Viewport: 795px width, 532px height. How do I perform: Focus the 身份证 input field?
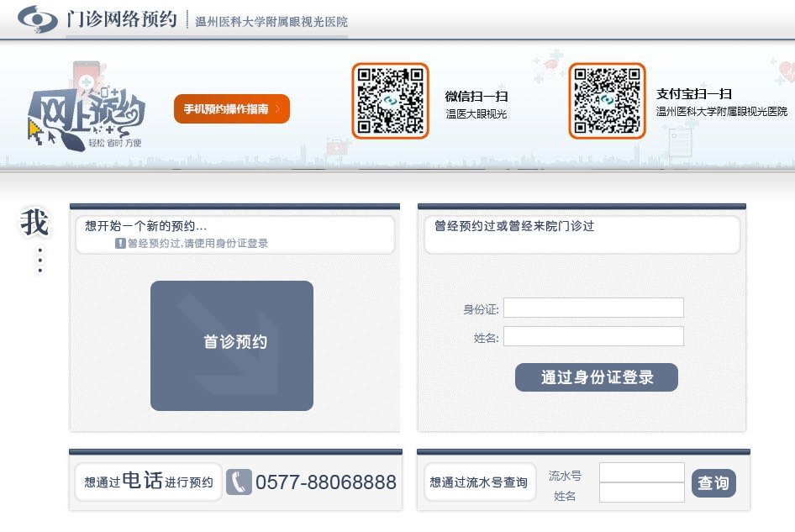(x=593, y=308)
